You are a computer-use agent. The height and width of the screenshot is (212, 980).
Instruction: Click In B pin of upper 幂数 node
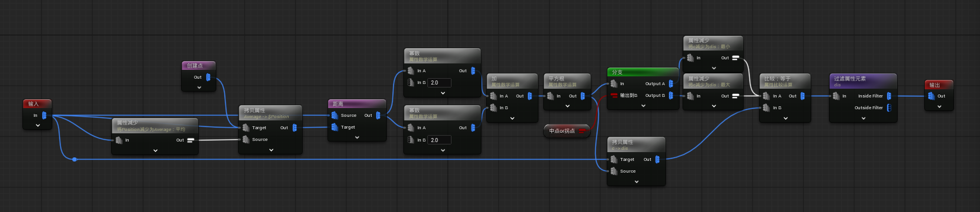(410, 82)
